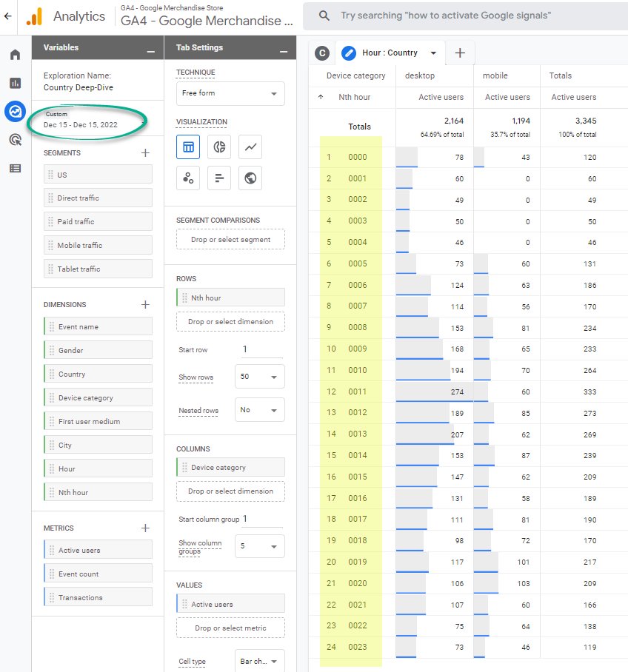
Task: Select the Transactions metric
Action: coord(98,597)
